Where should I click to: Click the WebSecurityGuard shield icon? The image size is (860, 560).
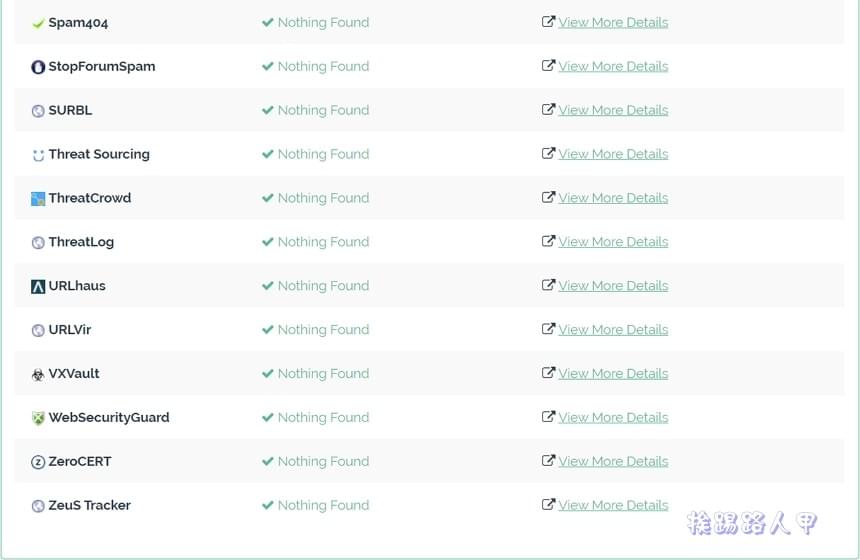pyautogui.click(x=38, y=418)
